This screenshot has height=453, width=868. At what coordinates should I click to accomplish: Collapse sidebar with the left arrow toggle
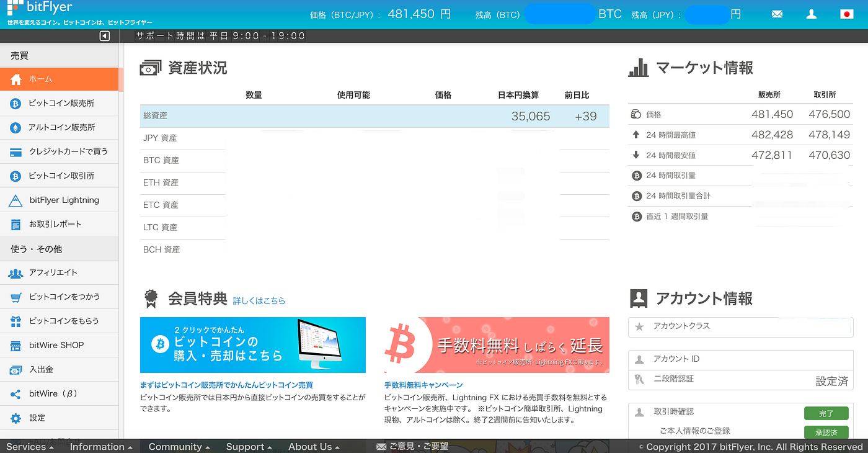point(104,36)
